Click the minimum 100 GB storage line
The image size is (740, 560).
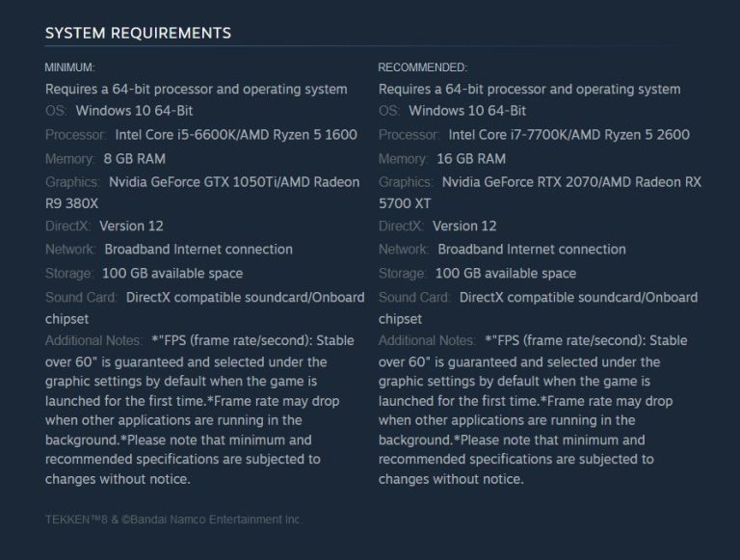pyautogui.click(x=144, y=273)
